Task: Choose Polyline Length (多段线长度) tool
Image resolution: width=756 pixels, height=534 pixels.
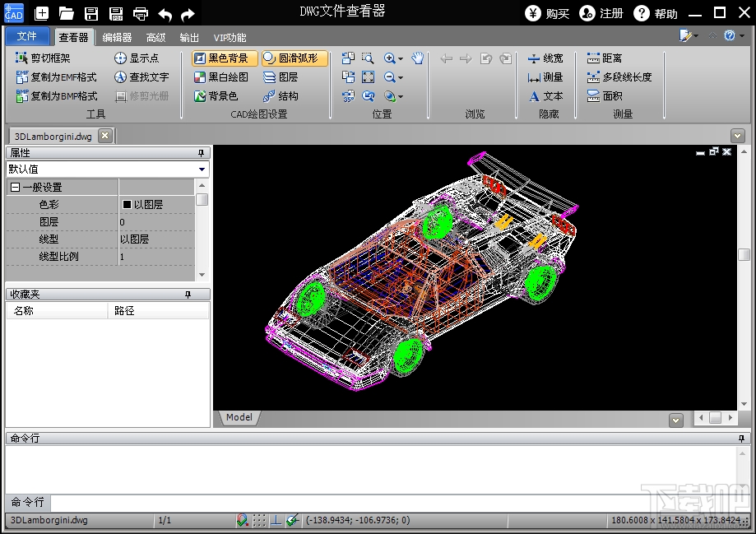Action: click(619, 77)
